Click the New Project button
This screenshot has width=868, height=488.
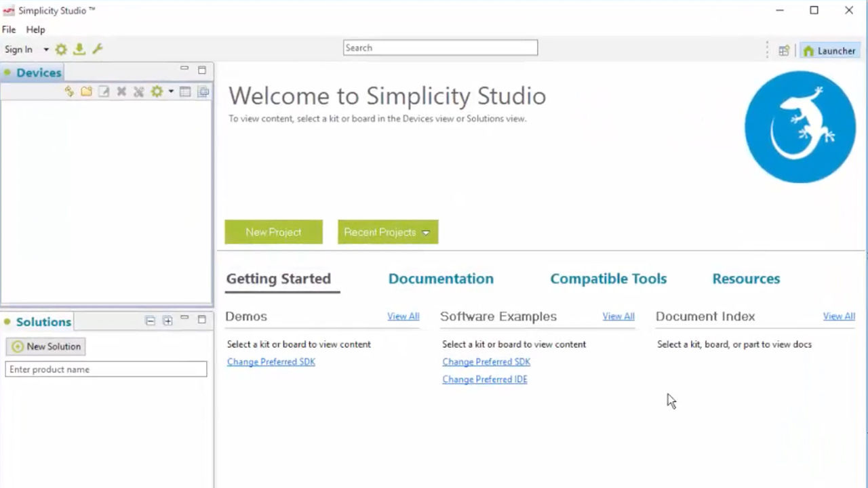pos(274,232)
